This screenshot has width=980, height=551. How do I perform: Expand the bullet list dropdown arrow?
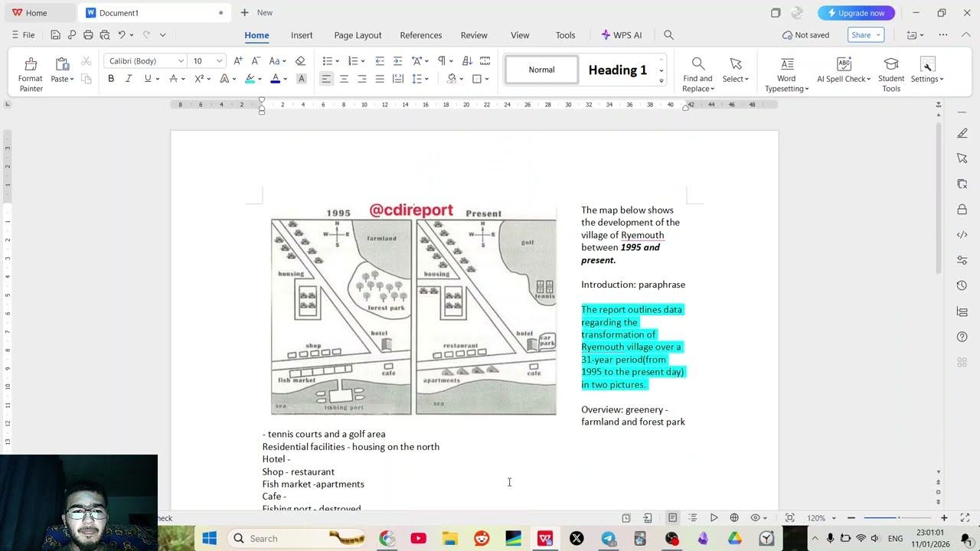(337, 61)
